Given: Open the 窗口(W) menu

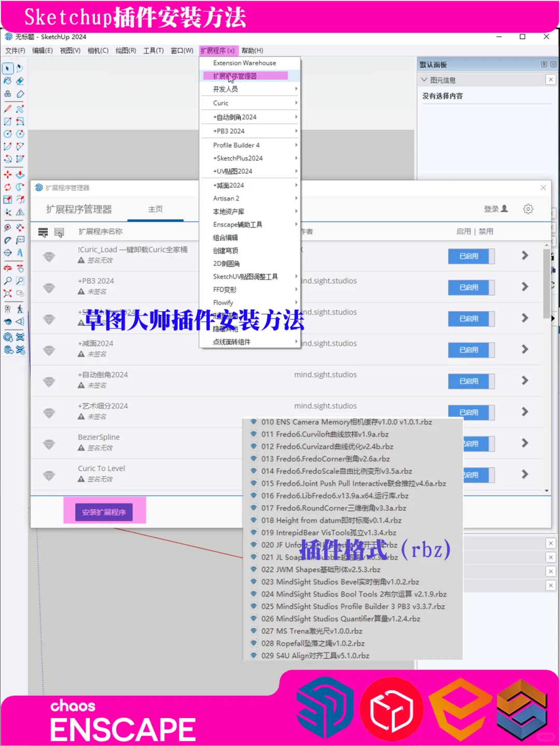Looking at the screenshot, I should coord(181,50).
